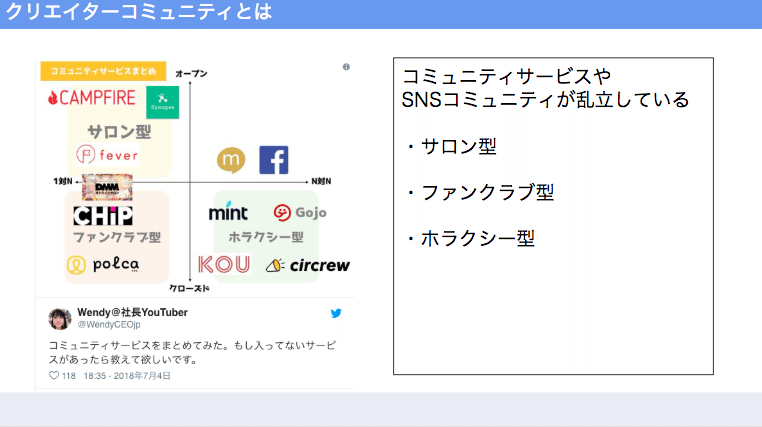Open the Wendy@社長YouTuber display name
This screenshot has height=427, width=762.
tap(132, 312)
